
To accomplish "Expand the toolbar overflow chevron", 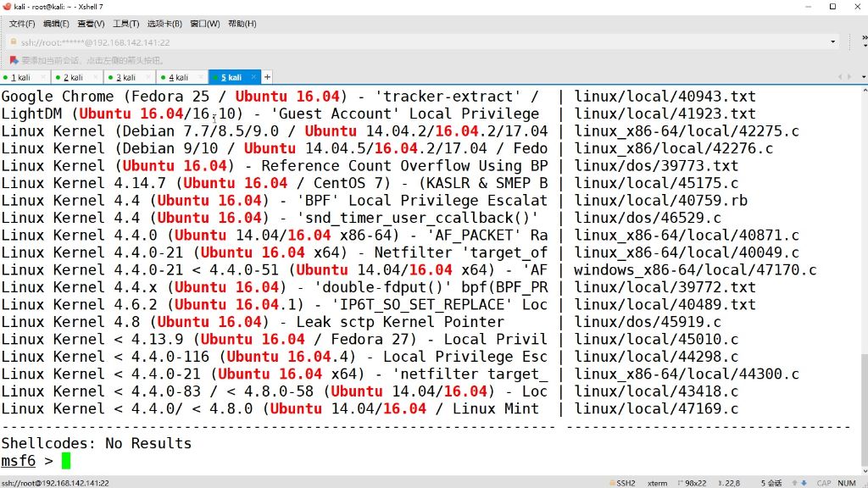I will 864,37.
